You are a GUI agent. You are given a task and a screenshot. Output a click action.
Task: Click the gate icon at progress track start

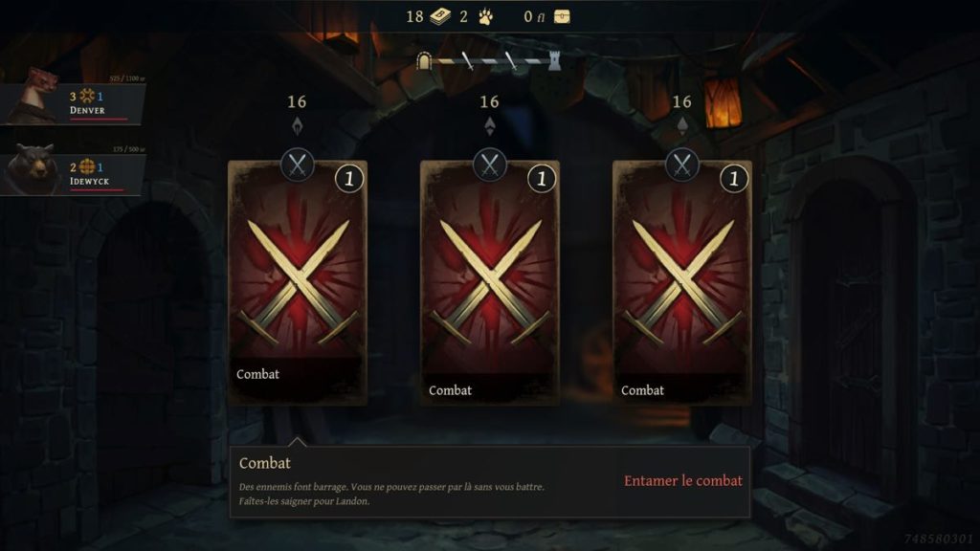pos(424,60)
